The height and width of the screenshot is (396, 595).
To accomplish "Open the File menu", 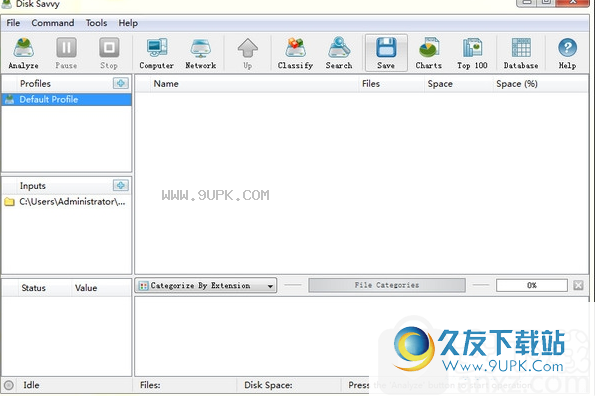I will tap(13, 23).
